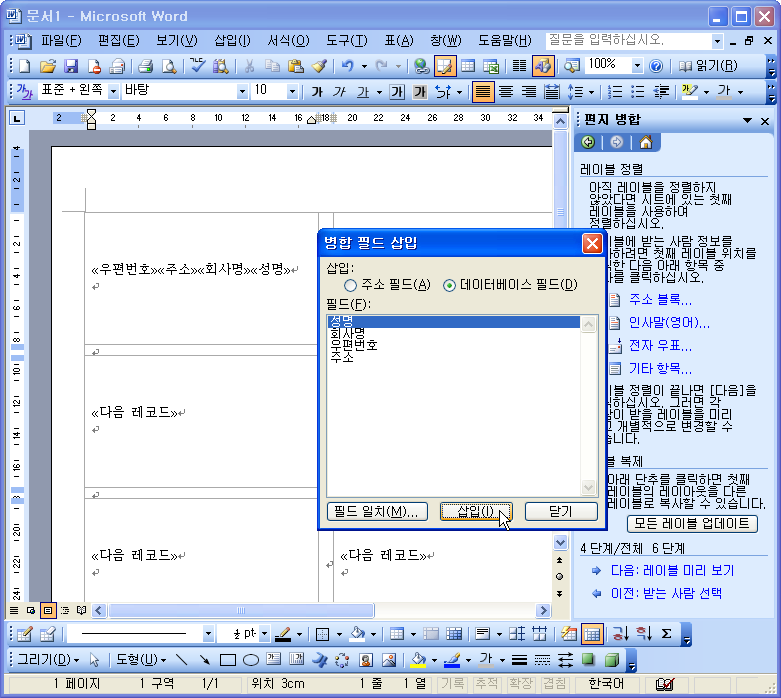Viewport: 781px width, 698px height.
Task: Toggle right alignment button
Action: click(x=529, y=92)
